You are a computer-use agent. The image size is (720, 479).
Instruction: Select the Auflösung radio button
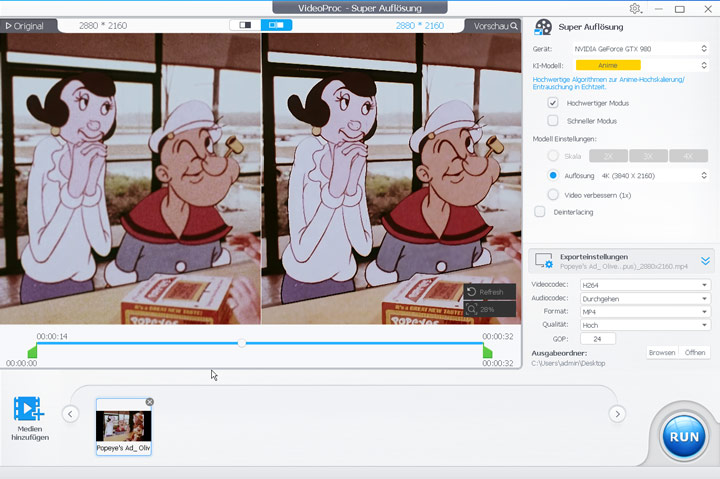[553, 175]
